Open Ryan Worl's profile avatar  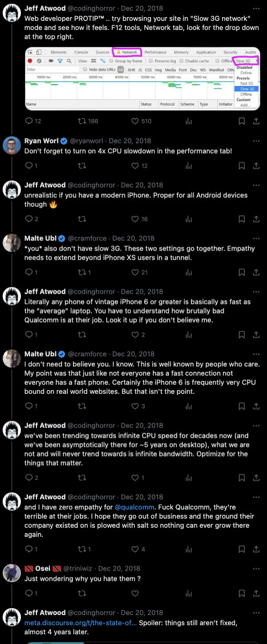click(x=12, y=146)
